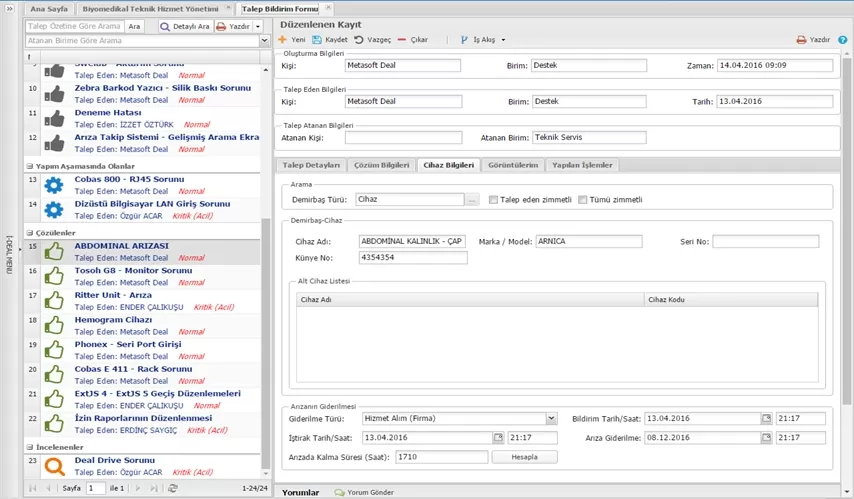Screen dimensions: 854x499
Task: Click gear icon of Cobas 800 - R345 Sorunu
Action: (54, 185)
